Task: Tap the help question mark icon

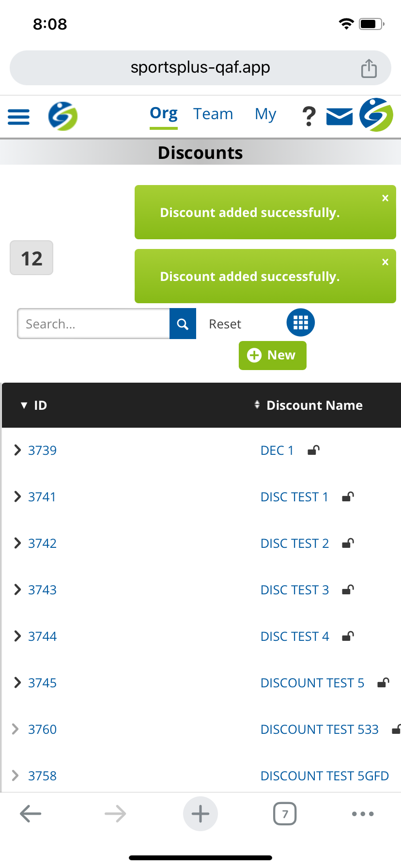Action: (308, 117)
